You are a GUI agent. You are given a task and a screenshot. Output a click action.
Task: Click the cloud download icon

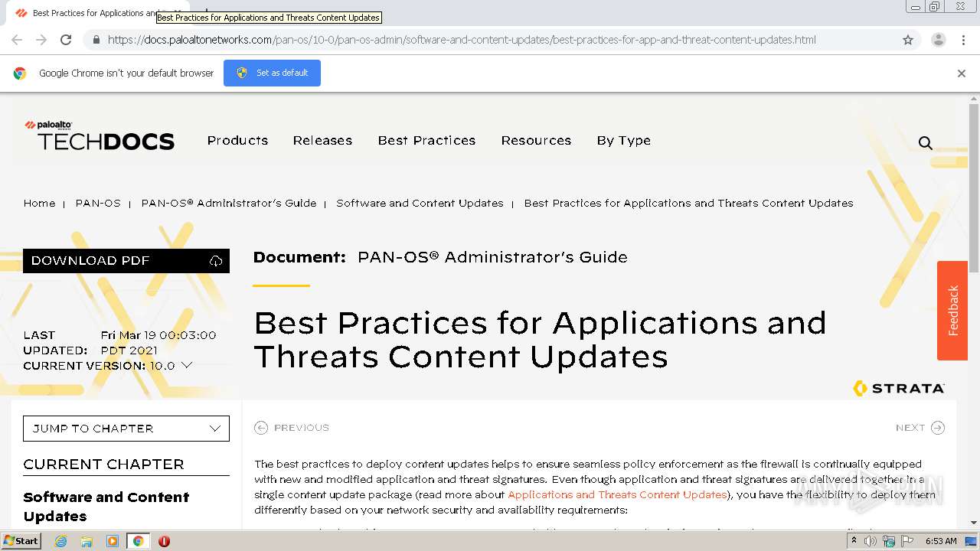[216, 261]
